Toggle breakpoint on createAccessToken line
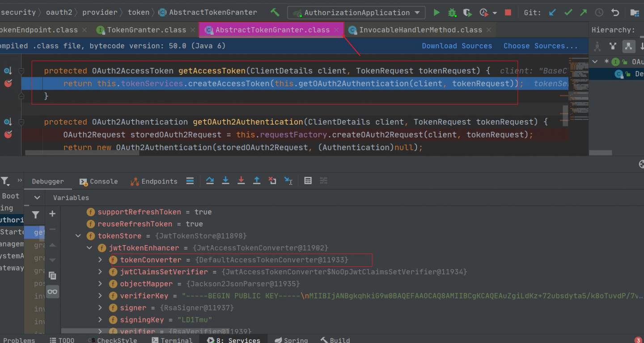Image resolution: width=644 pixels, height=343 pixels. point(8,84)
